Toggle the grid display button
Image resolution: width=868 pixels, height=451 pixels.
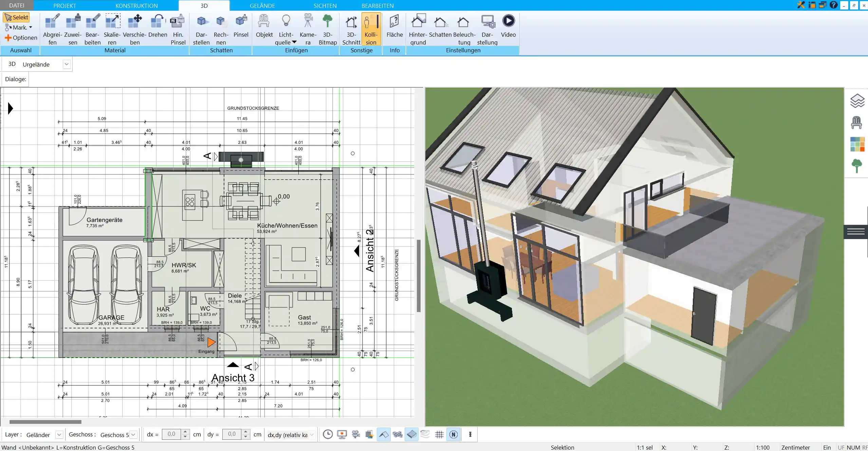point(439,434)
